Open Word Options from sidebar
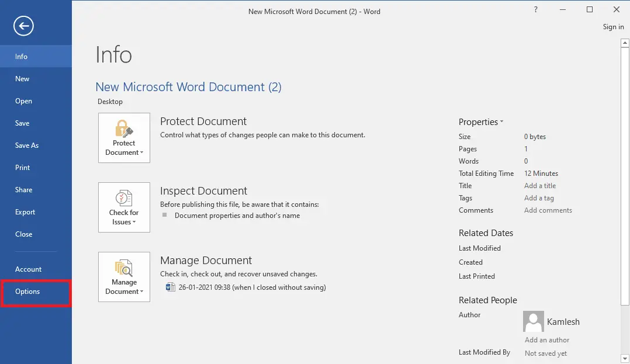 36,292
